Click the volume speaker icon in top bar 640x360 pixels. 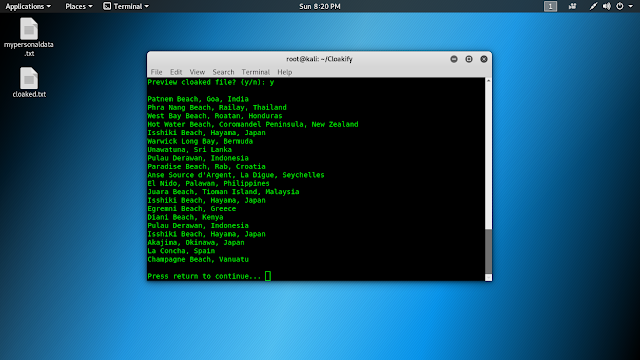tap(607, 6)
